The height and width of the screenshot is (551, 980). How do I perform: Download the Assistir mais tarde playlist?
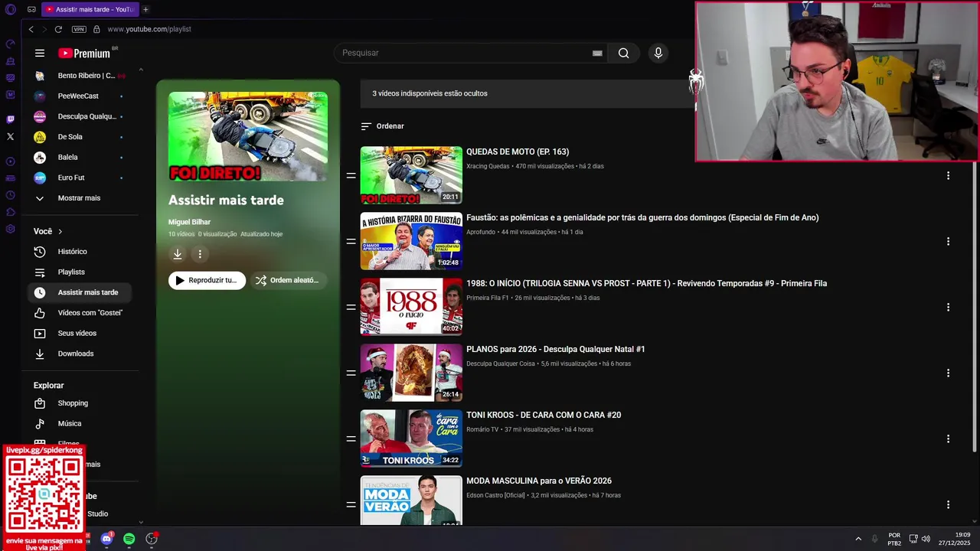tap(178, 254)
